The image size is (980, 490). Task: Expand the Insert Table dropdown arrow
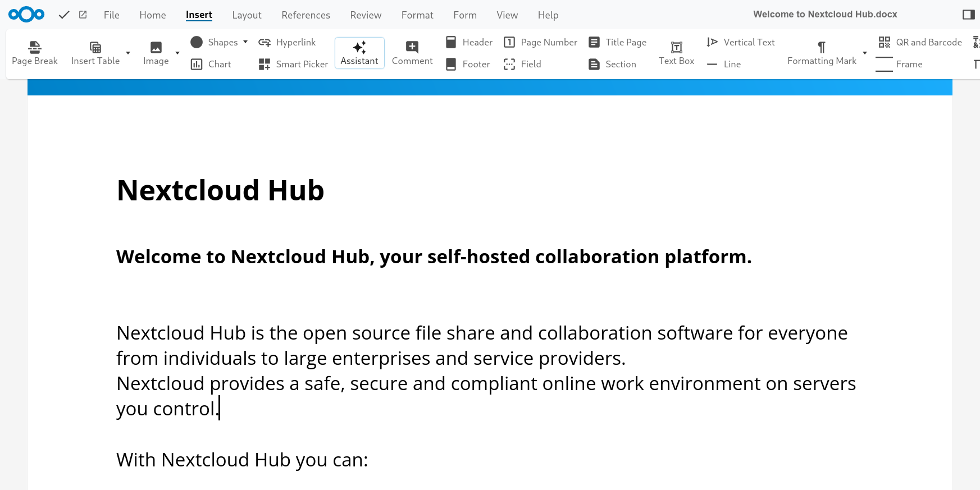(x=128, y=53)
